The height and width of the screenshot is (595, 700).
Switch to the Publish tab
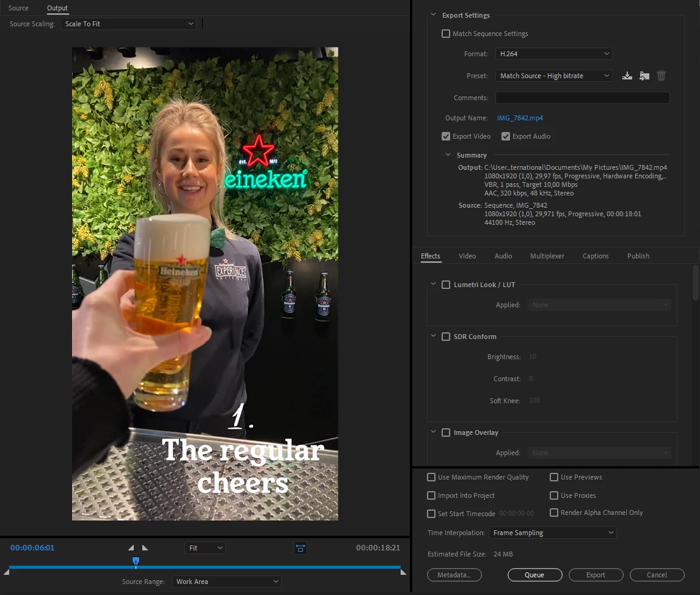638,256
